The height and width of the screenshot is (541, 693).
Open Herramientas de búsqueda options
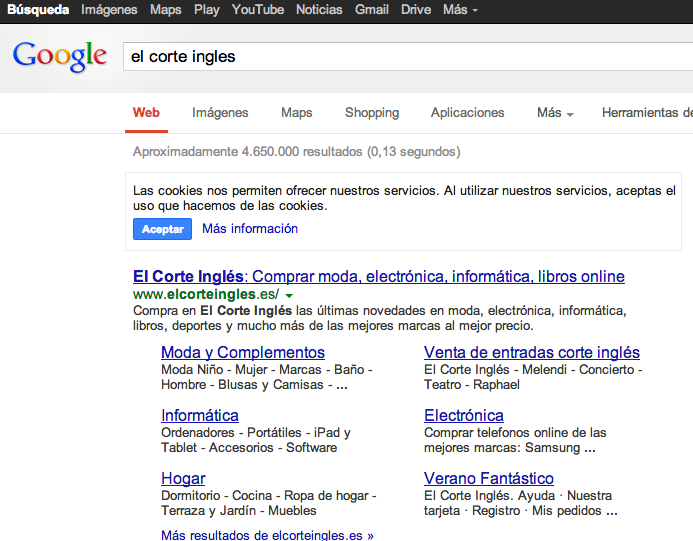coord(647,113)
